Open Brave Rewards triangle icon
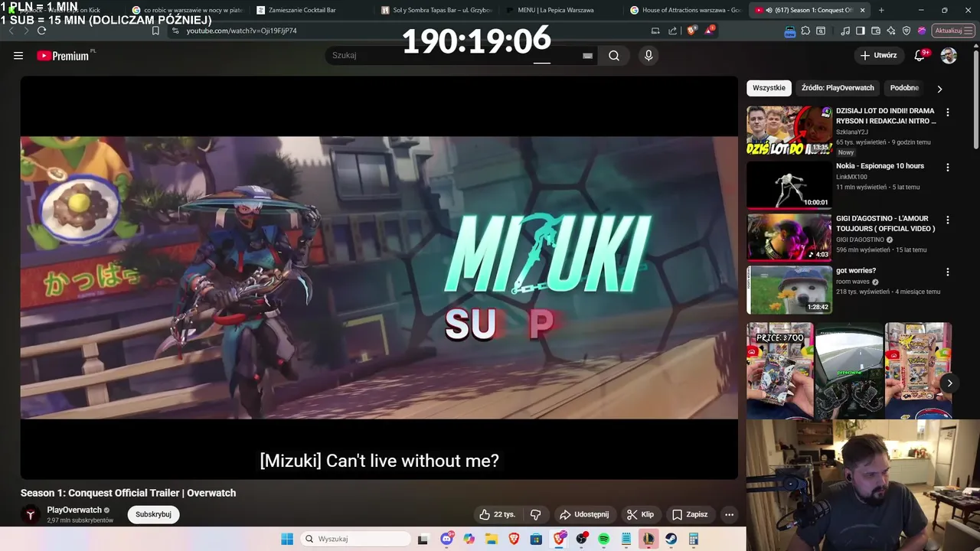The image size is (980, 551). point(710,31)
